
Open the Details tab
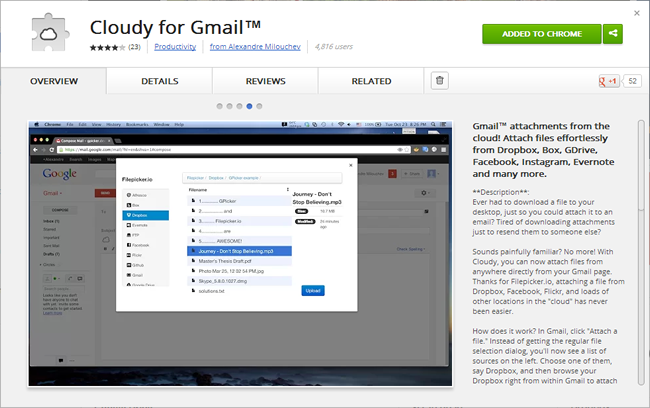coord(160,81)
